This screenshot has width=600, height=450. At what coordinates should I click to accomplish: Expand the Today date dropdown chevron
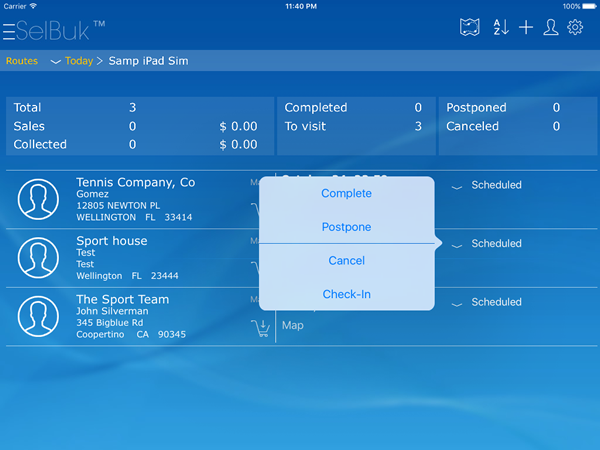click(x=56, y=62)
